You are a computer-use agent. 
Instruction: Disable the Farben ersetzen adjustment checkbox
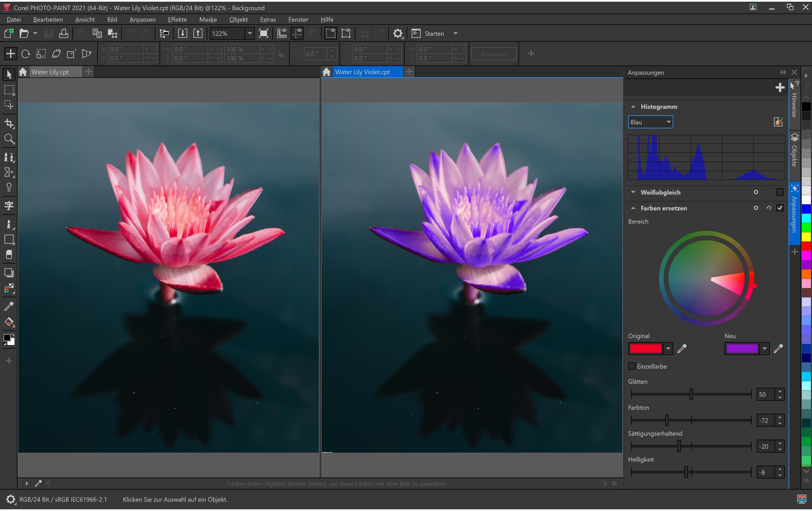point(780,208)
